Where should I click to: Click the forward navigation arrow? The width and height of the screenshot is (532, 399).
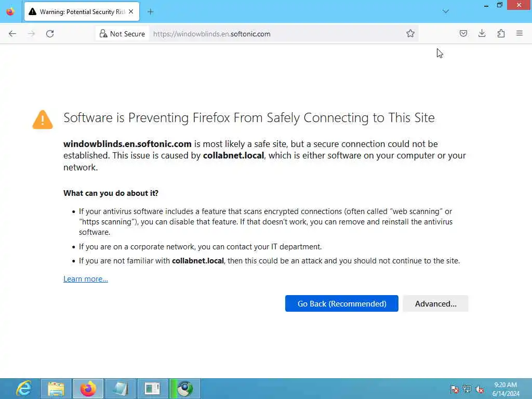click(31, 34)
